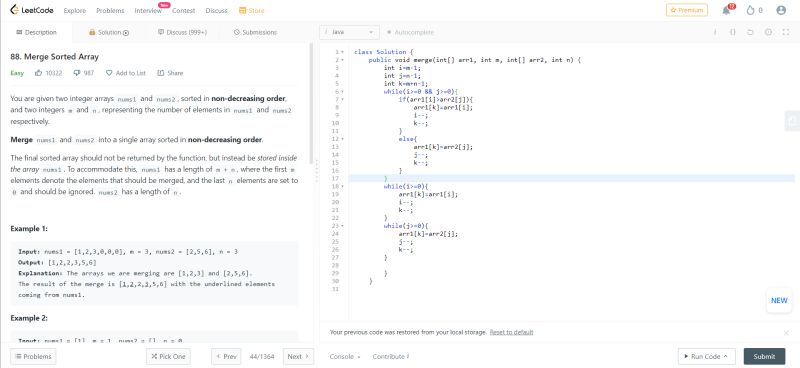
Task: Expand the Run Code options
Action: point(706,356)
